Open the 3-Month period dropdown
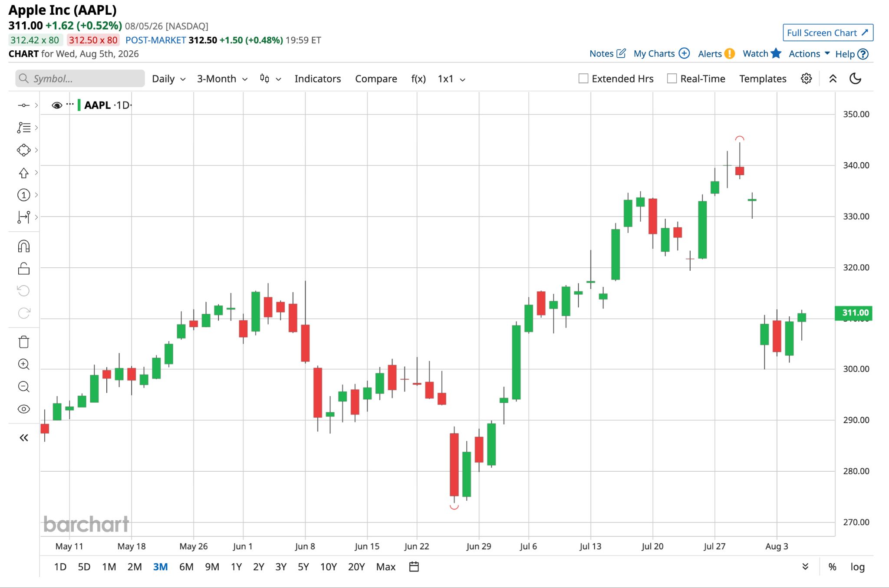889x588 pixels. pos(222,79)
